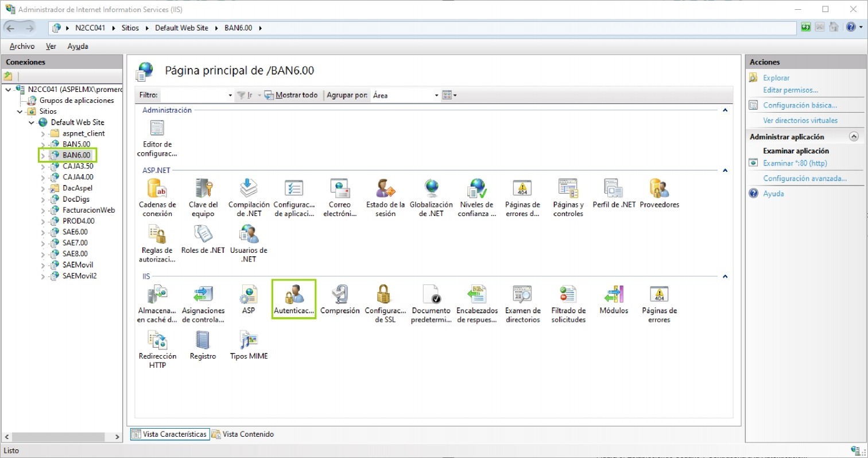Screen dimensions: 868x458
Task: Open the Filtro combo box dropdown
Action: click(230, 95)
